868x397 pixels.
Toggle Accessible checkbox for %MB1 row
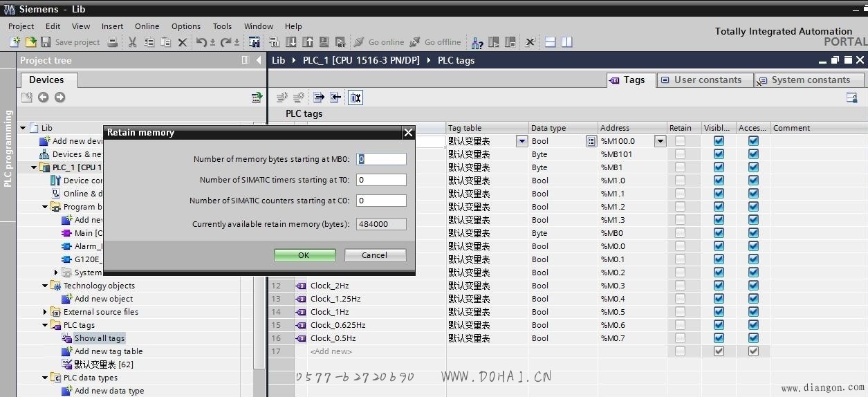[x=753, y=167]
